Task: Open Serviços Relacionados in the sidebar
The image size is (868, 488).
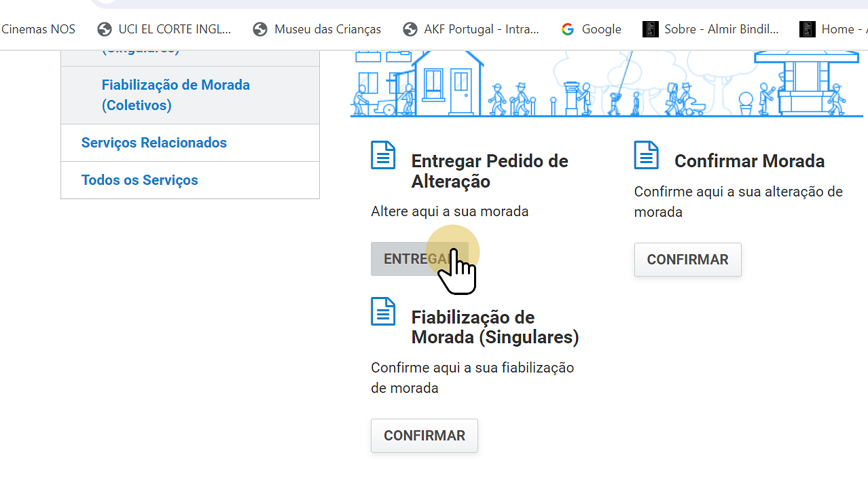Action: (x=153, y=143)
